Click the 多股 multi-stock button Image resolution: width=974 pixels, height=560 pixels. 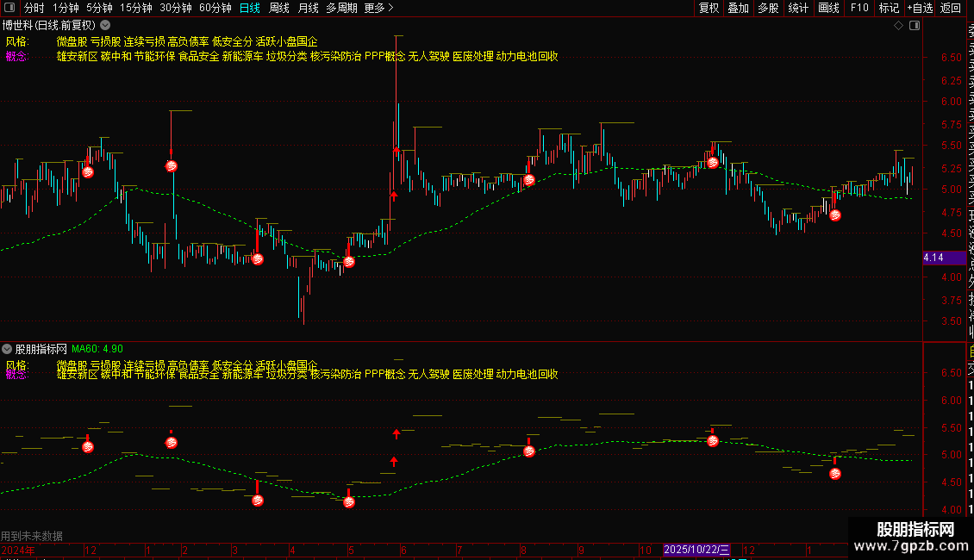coord(768,8)
